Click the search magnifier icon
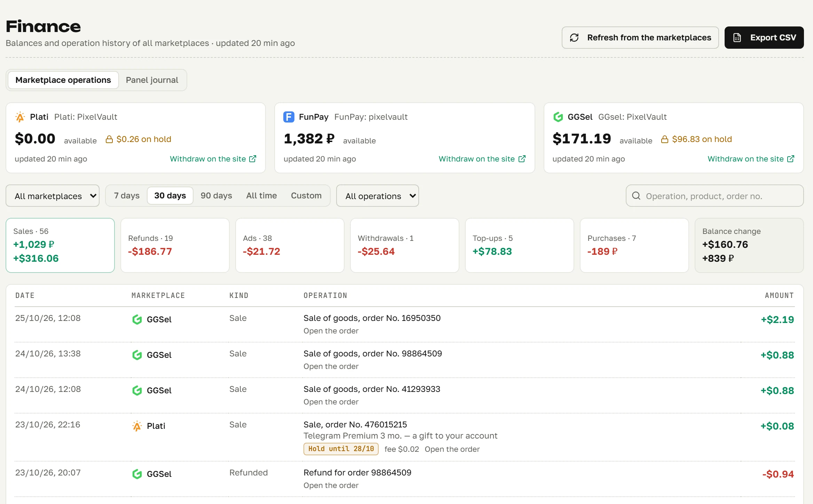This screenshot has width=813, height=504. [636, 196]
